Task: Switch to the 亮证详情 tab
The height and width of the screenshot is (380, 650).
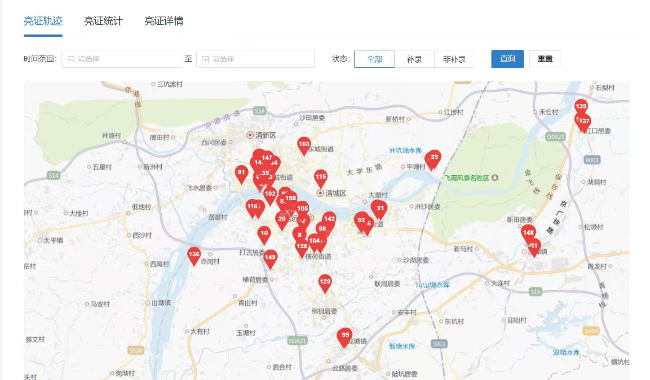Action: tap(164, 21)
